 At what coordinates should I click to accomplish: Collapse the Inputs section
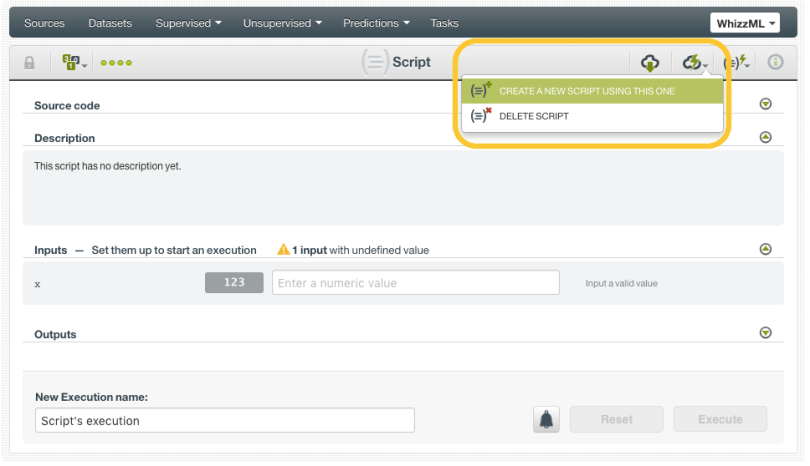point(766,249)
